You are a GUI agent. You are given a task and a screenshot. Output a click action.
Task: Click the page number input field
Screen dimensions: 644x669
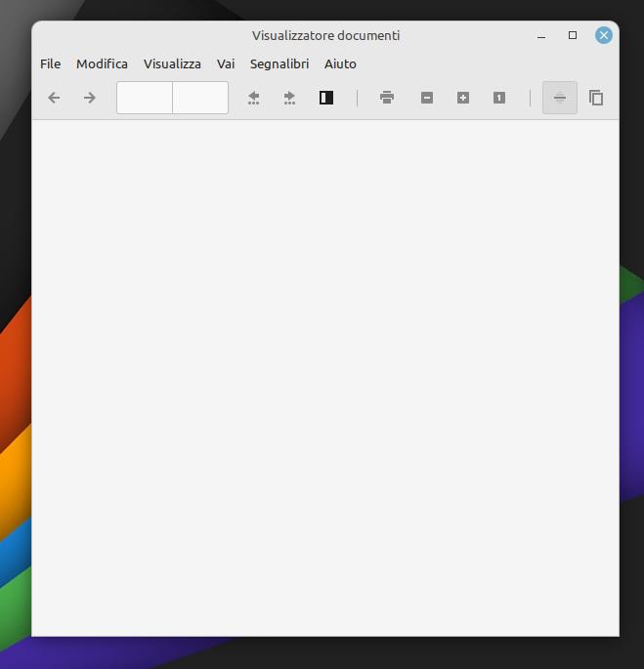tap(145, 98)
